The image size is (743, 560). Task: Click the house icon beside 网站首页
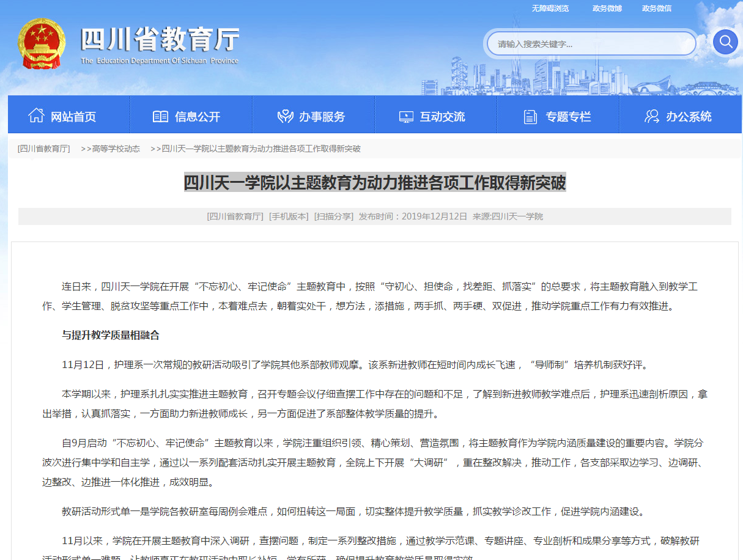pyautogui.click(x=36, y=116)
